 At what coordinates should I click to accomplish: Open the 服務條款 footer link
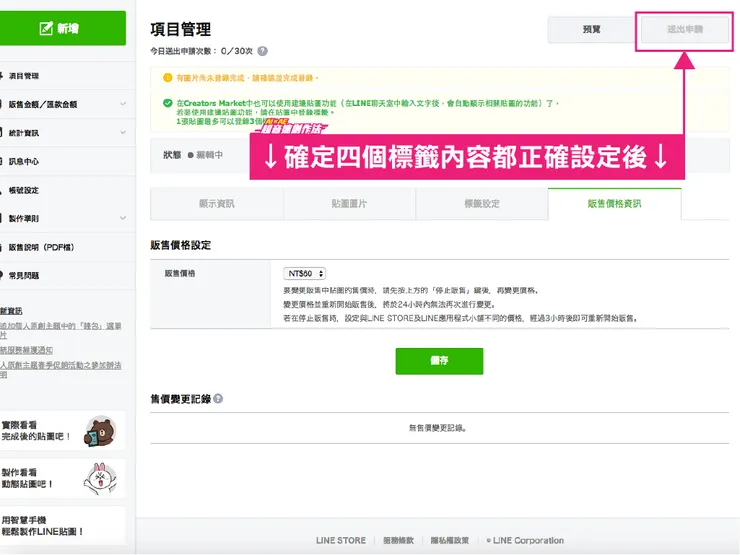[x=398, y=540]
